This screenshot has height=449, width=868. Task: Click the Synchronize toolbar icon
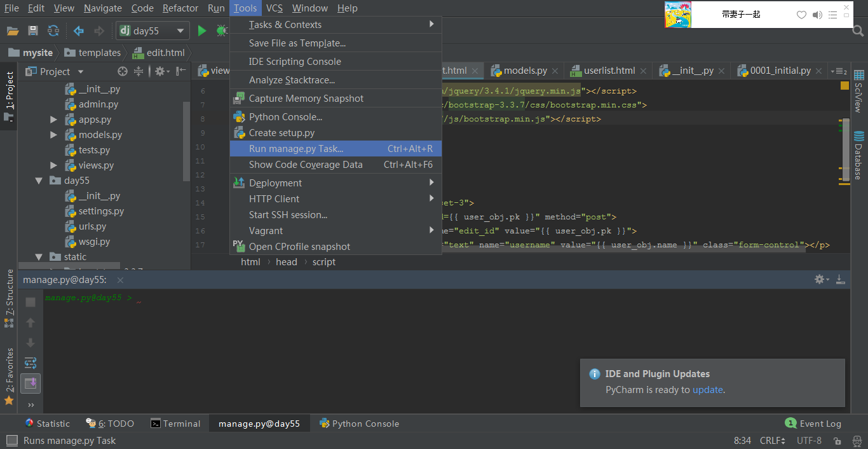pyautogui.click(x=53, y=31)
